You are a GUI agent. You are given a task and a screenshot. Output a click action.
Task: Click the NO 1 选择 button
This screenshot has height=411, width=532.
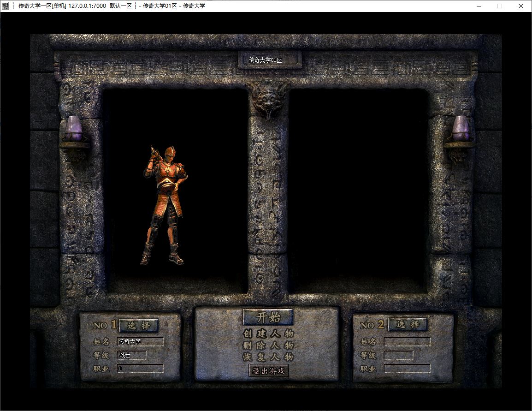tap(138, 326)
